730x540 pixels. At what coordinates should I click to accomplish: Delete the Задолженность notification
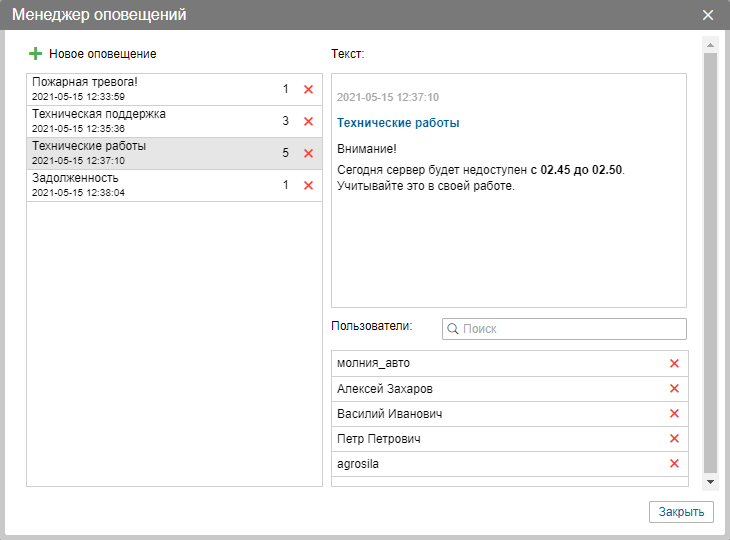[x=308, y=185]
